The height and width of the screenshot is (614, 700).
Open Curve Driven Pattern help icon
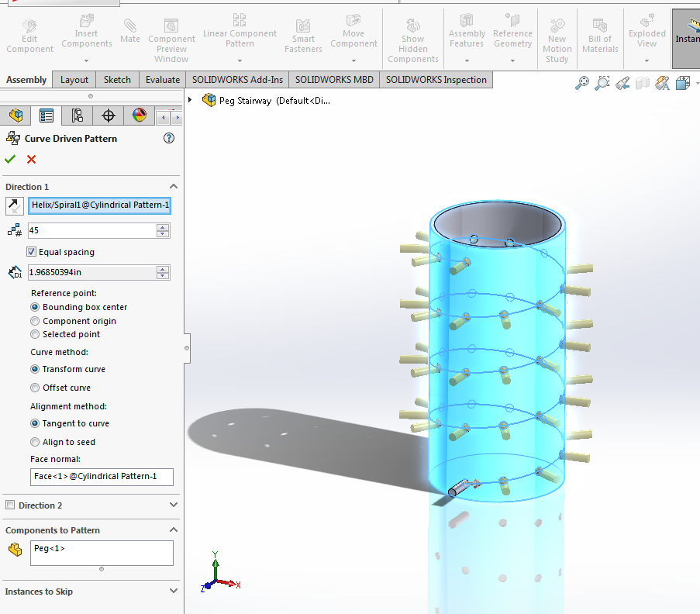click(169, 139)
